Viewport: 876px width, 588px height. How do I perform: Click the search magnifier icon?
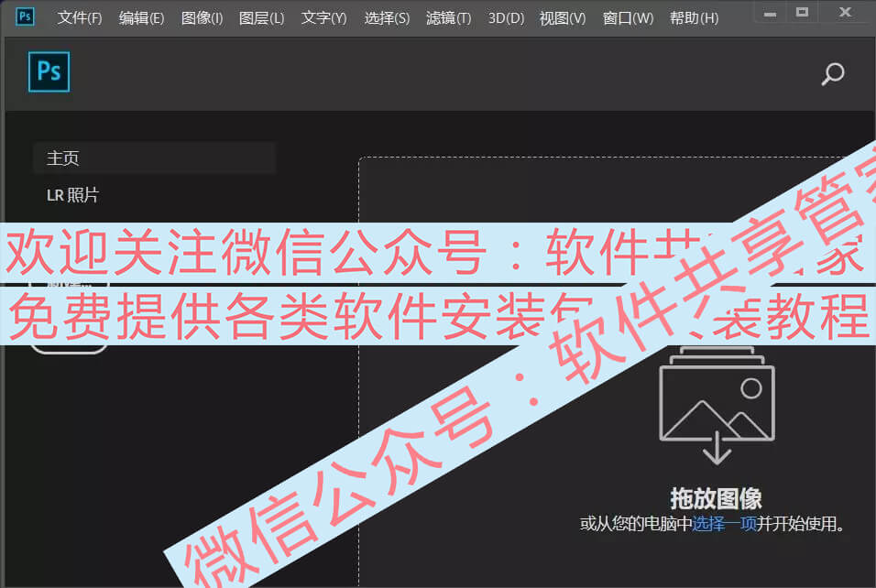point(832,73)
